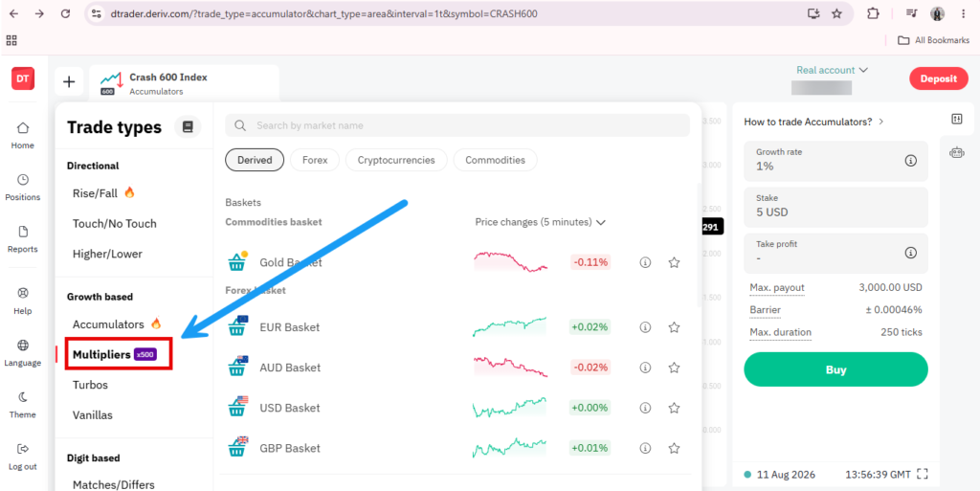Image resolution: width=980 pixels, height=491 pixels.
Task: Open All Bookmarks folder
Action: [x=933, y=40]
